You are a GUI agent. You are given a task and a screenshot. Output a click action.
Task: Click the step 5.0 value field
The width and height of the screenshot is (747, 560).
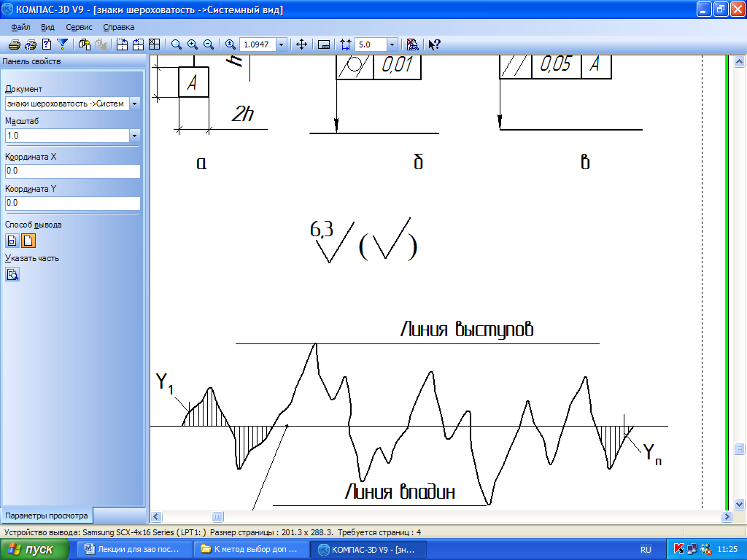(x=371, y=44)
